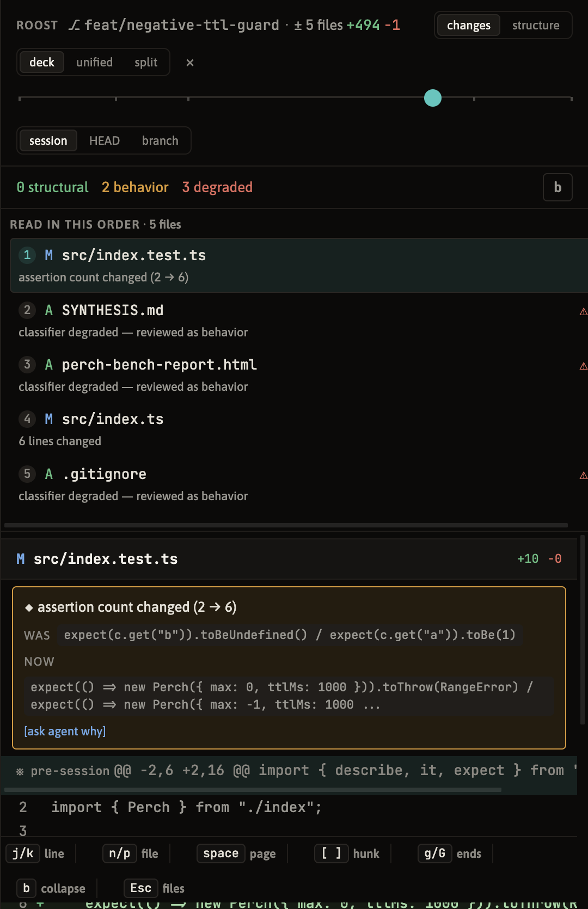Viewport: 588px width, 909px height.
Task: Switch diff layout to unified
Action: click(x=94, y=62)
